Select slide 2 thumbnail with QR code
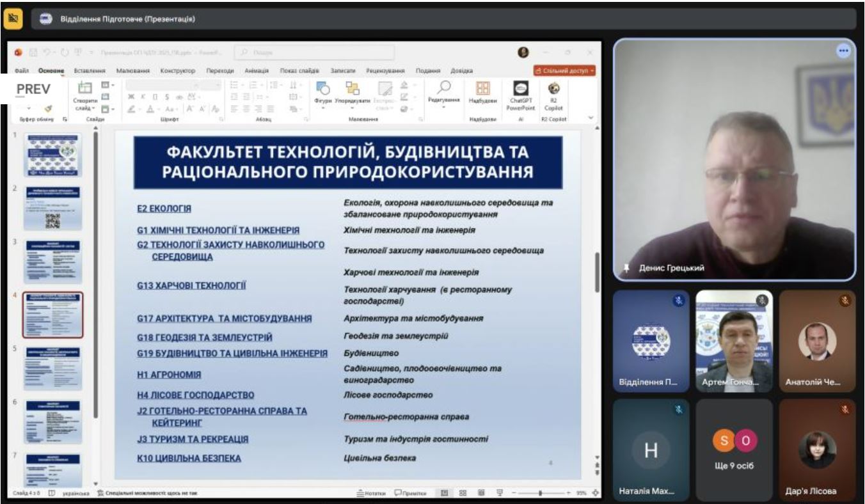865x504 pixels. pyautogui.click(x=53, y=209)
